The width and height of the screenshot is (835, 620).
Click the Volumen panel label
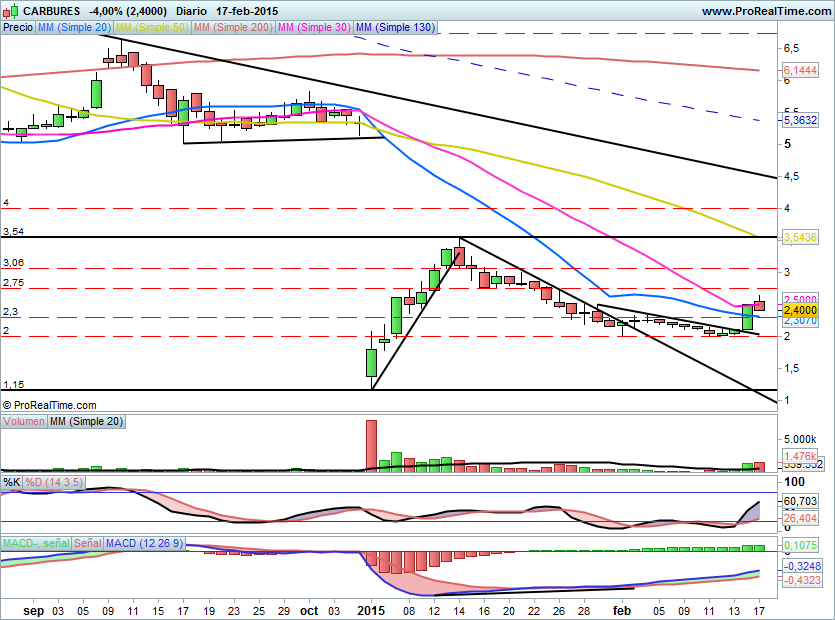coord(24,422)
